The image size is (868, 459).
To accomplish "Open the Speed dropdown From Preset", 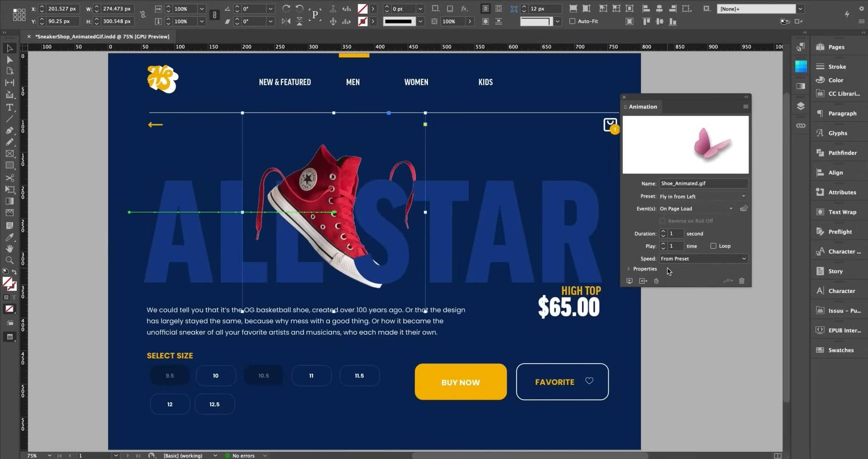I will pyautogui.click(x=702, y=259).
